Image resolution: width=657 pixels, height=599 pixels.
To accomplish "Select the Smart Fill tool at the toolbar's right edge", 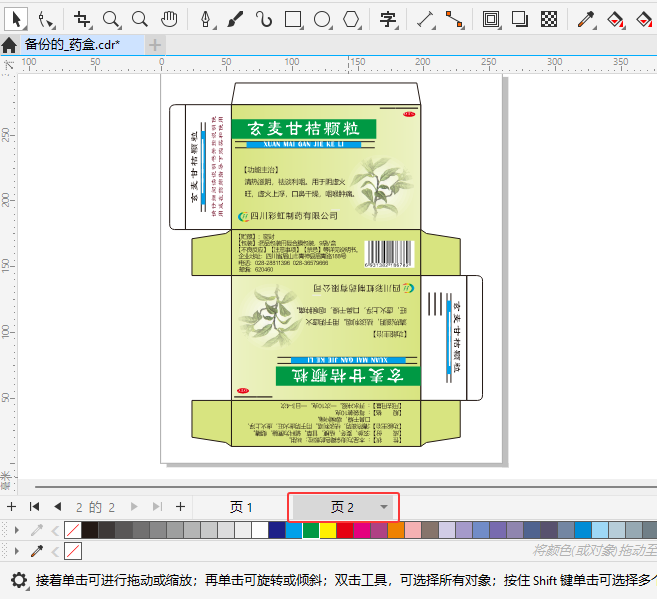I will [644, 19].
